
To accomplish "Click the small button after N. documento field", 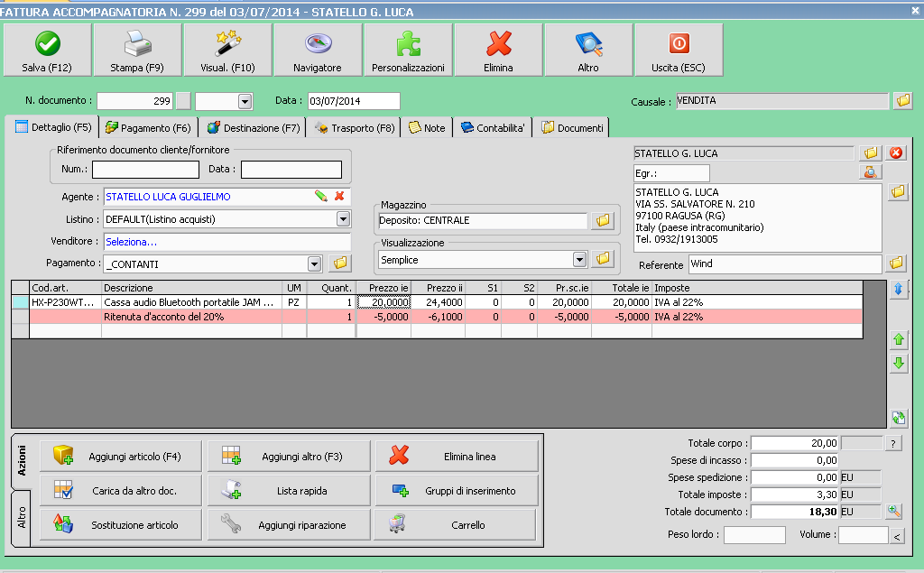I will pyautogui.click(x=183, y=101).
